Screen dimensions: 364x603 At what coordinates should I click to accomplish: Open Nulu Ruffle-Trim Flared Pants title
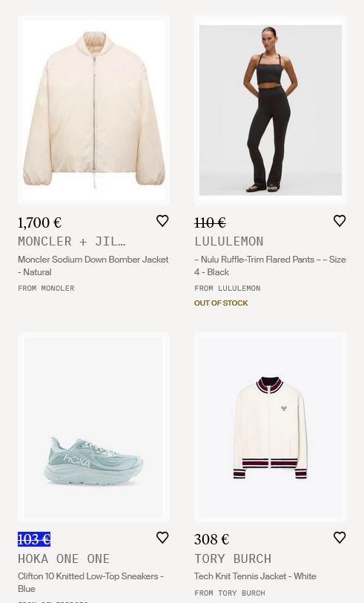click(x=270, y=266)
